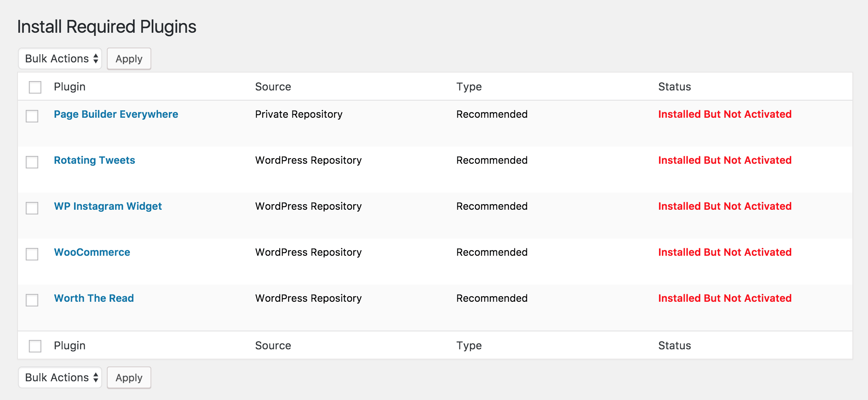
Task: Open the Page Builder Everywhere plugin link
Action: (116, 114)
